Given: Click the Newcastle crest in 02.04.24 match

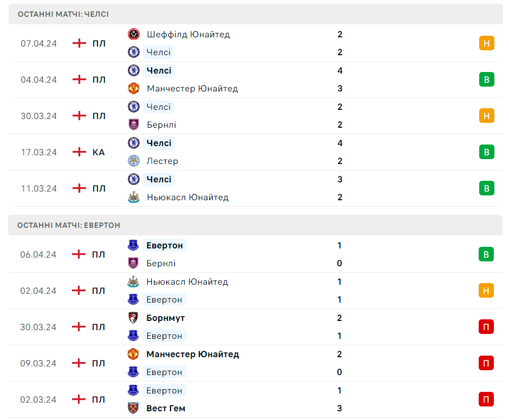Looking at the screenshot, I should pos(133,281).
